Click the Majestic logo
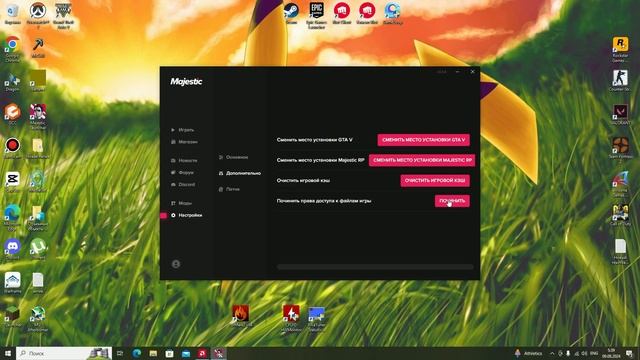The image size is (640, 360). pyautogui.click(x=186, y=82)
